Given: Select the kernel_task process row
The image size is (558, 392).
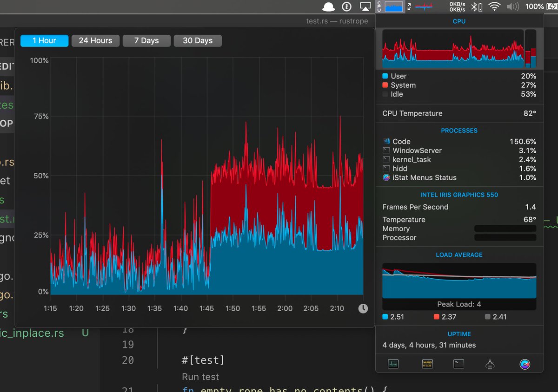Looking at the screenshot, I should [x=459, y=159].
